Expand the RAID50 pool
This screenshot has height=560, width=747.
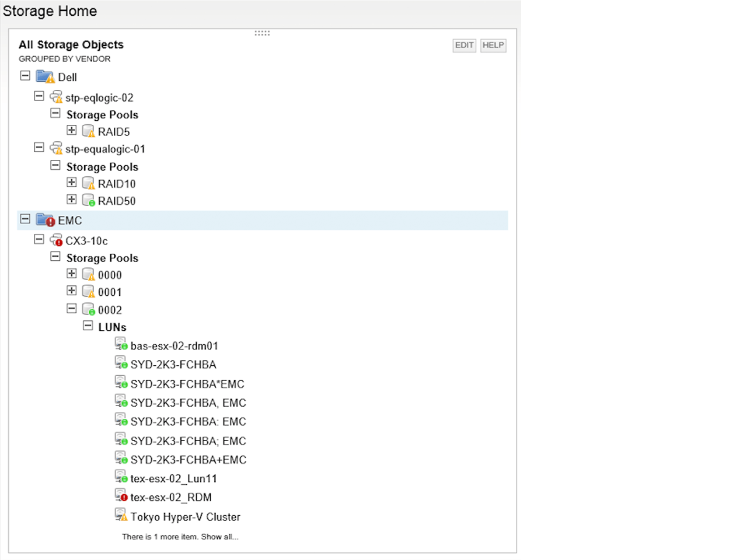pos(72,199)
